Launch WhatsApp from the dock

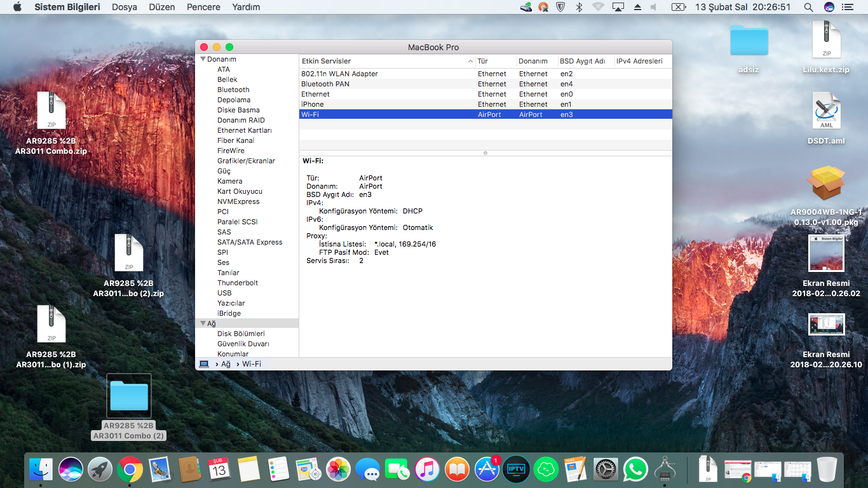635,470
